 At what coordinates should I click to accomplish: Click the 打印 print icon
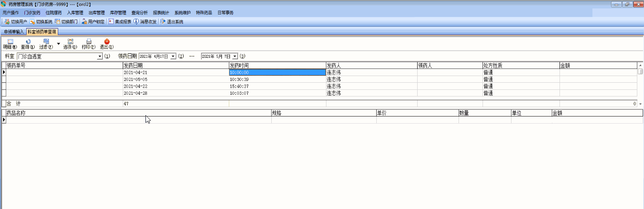click(x=89, y=44)
